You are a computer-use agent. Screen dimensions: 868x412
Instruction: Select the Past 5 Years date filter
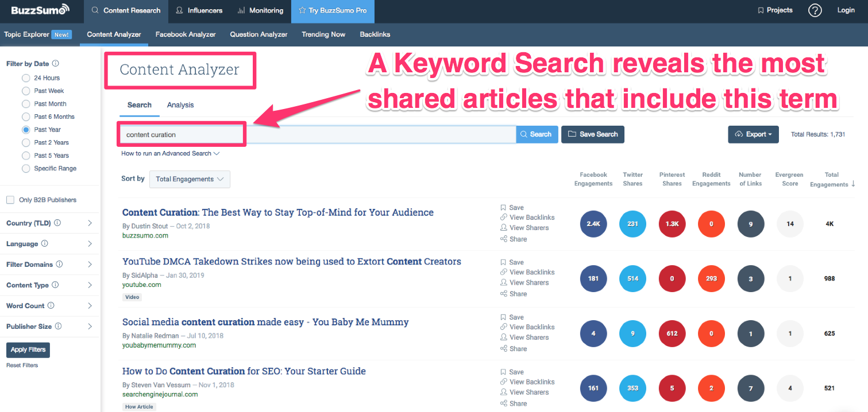pyautogui.click(x=26, y=156)
